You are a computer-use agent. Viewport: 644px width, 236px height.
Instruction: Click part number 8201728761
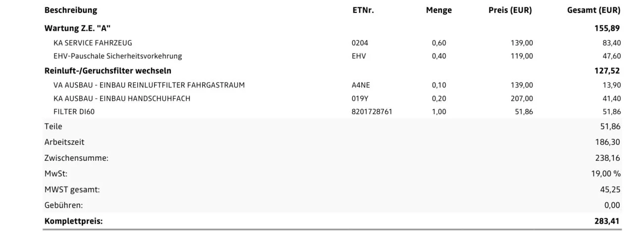coord(372,112)
